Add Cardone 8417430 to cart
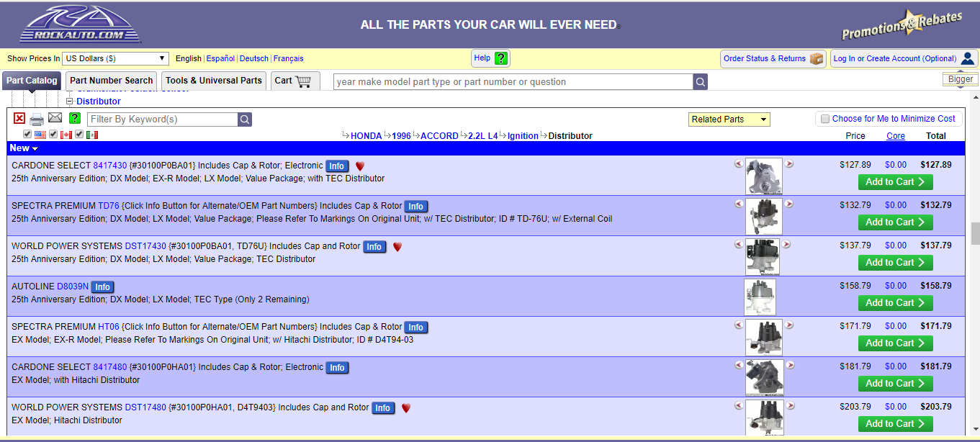 click(895, 182)
